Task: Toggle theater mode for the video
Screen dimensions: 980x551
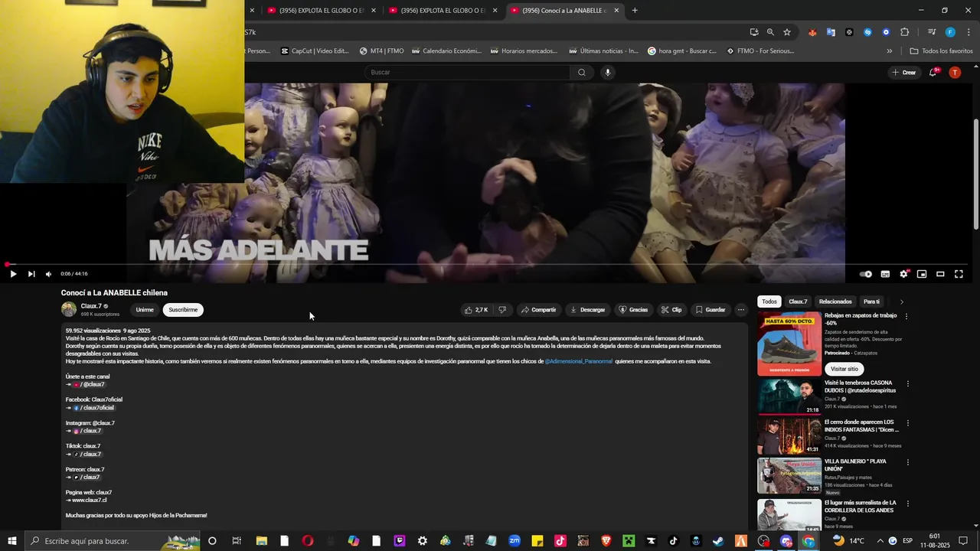Action: 940,274
